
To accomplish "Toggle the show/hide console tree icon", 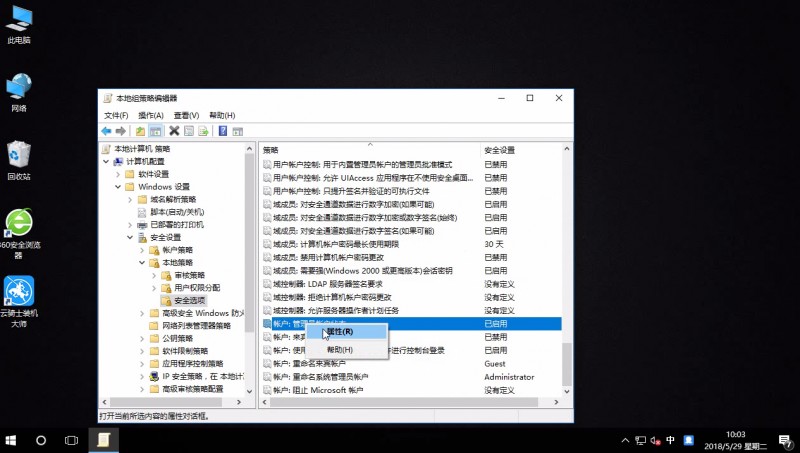I will (156, 131).
